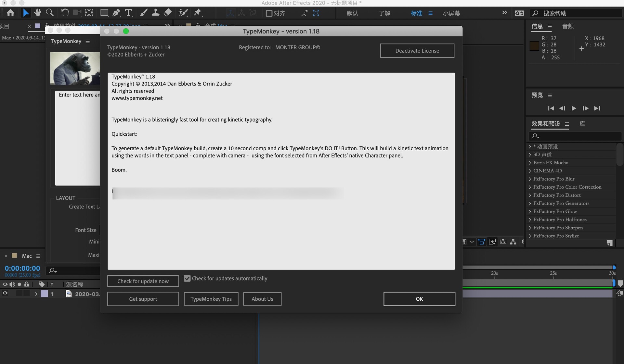
Task: Click the lavender label color of layer 1
Action: click(44, 294)
